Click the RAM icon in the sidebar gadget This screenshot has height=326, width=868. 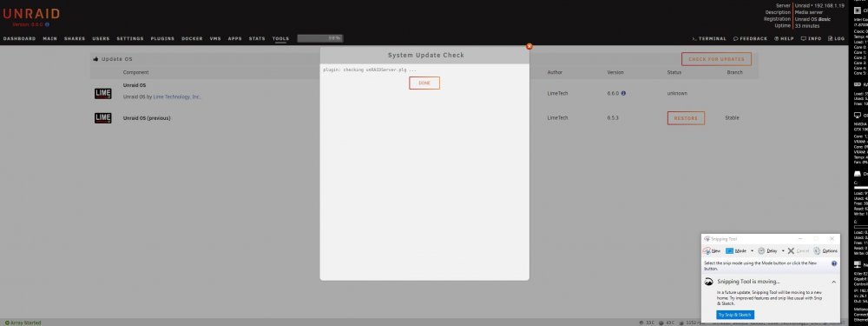858,85
